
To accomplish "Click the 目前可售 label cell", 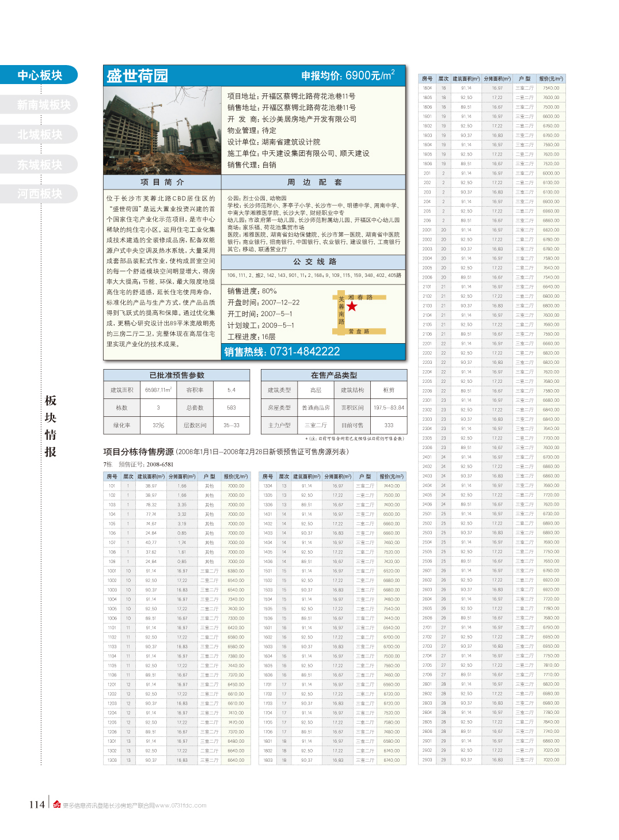I will click(x=352, y=425).
